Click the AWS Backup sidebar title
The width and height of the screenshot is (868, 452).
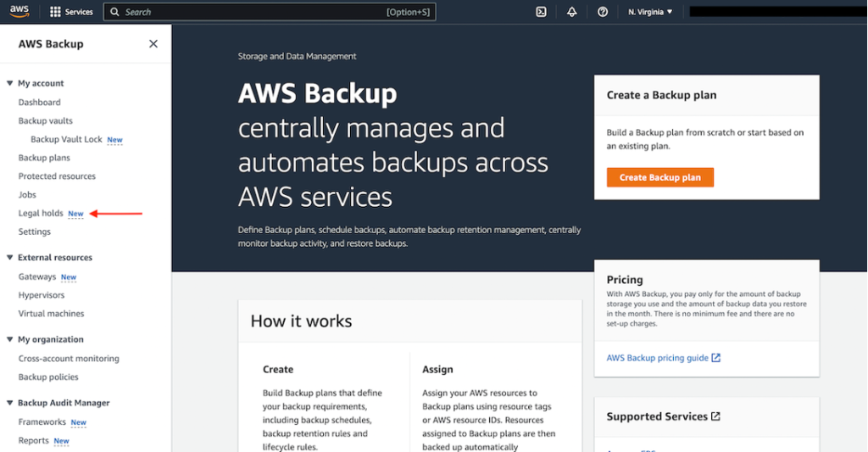coord(51,44)
